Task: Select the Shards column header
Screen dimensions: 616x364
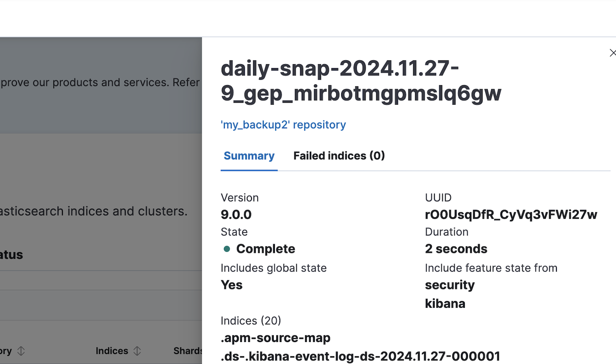Action: pyautogui.click(x=188, y=351)
